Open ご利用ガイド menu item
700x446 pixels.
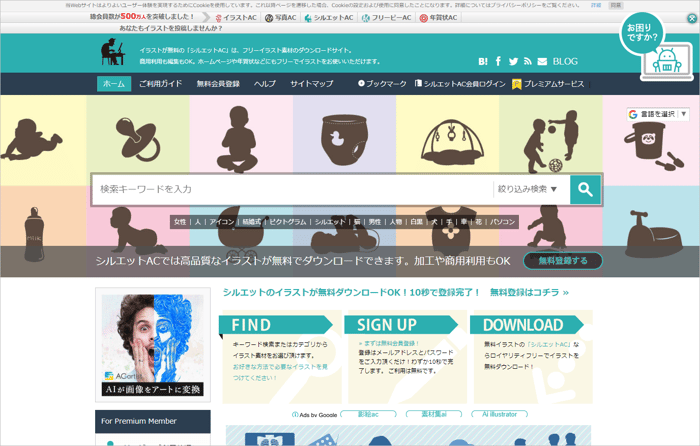click(x=161, y=83)
